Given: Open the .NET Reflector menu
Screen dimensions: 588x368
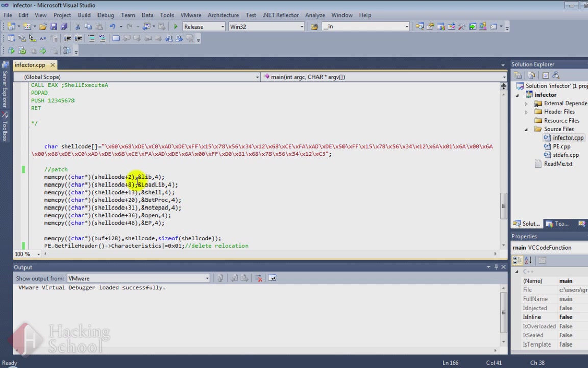Looking at the screenshot, I should coord(281,15).
